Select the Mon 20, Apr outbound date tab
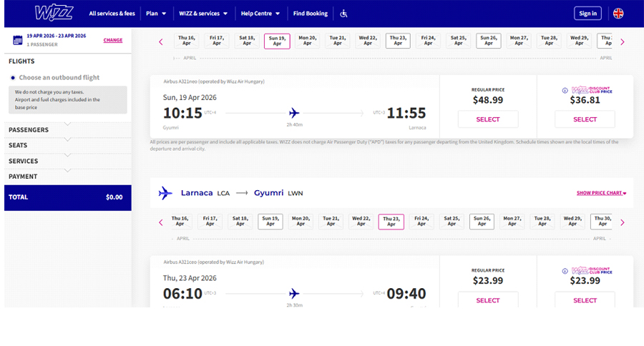The height and width of the screenshot is (346, 644). (308, 41)
